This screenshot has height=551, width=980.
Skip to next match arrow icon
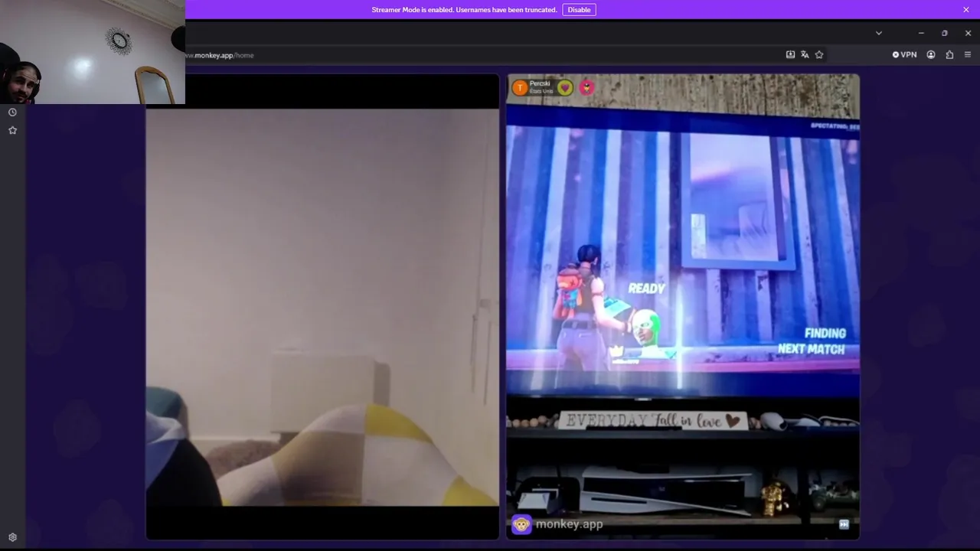844,524
